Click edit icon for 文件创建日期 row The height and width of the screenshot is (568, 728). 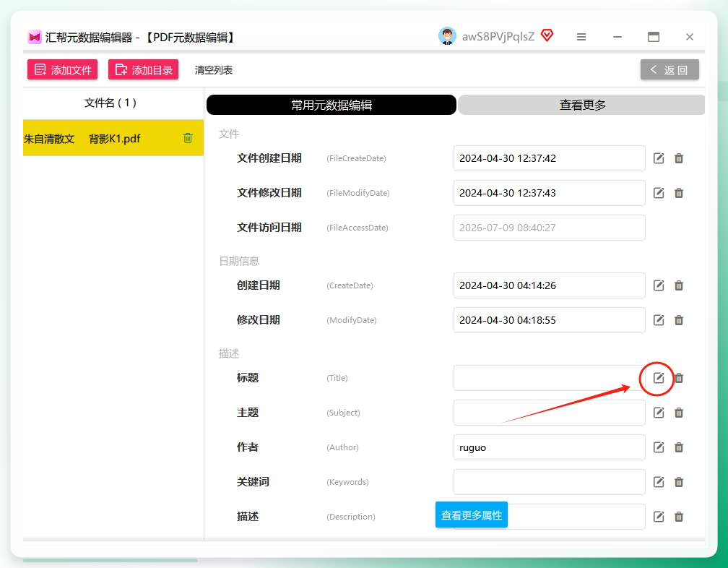tap(659, 158)
